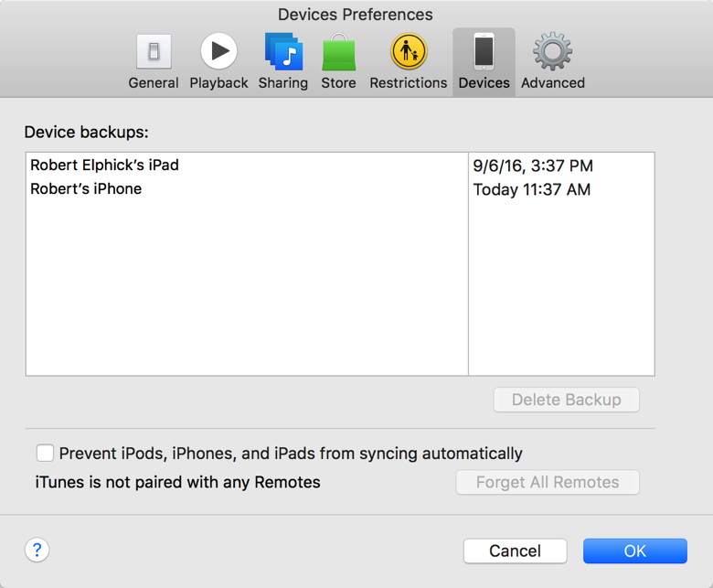The width and height of the screenshot is (713, 588).
Task: Open the General preferences light switch icon
Action: [x=154, y=51]
